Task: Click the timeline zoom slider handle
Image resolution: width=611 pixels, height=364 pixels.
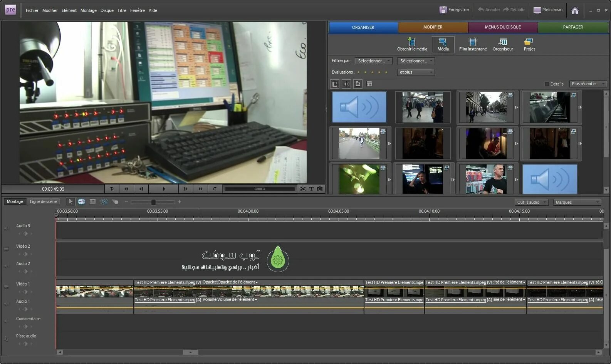Action: [153, 202]
